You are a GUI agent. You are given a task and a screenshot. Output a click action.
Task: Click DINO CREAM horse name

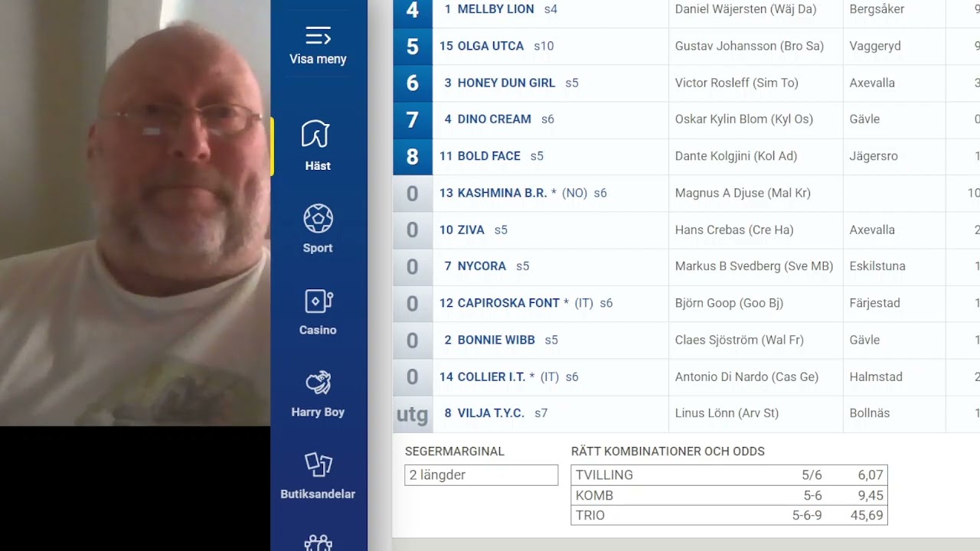(x=494, y=119)
